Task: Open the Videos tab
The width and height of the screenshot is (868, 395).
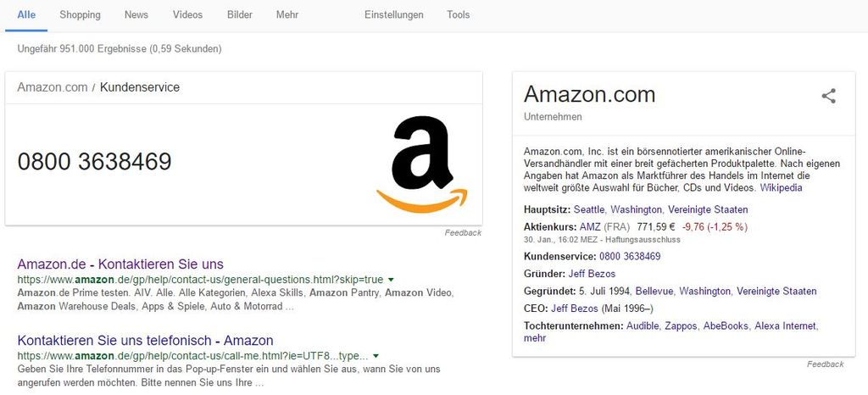Action: (x=187, y=14)
